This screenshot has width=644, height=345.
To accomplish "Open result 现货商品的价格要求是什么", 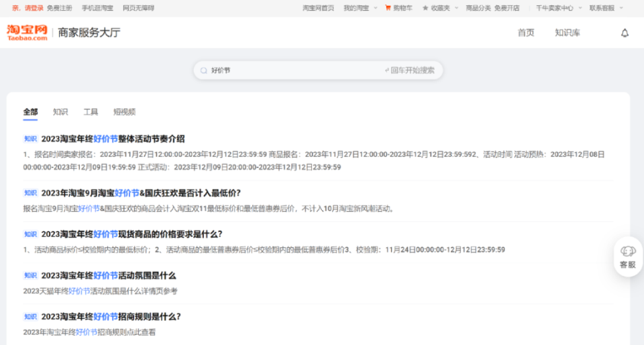I will (x=132, y=234).
